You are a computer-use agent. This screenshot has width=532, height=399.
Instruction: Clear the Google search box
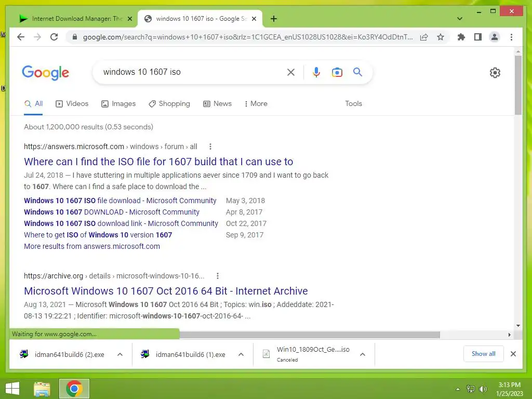(x=291, y=72)
